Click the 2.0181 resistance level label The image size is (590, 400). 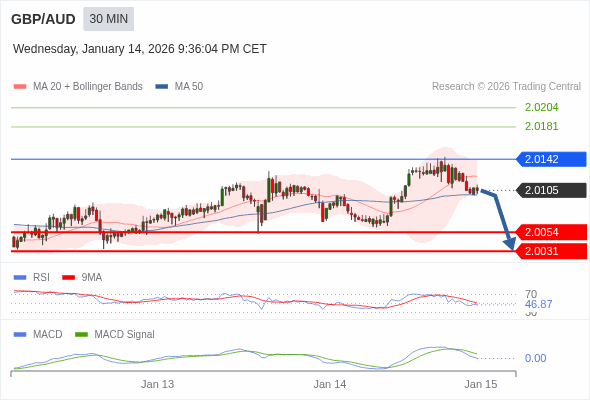point(541,126)
